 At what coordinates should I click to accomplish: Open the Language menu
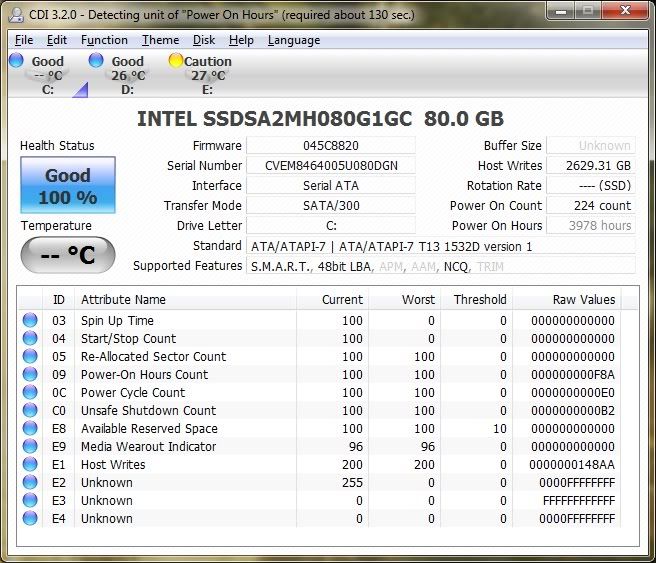(x=294, y=40)
